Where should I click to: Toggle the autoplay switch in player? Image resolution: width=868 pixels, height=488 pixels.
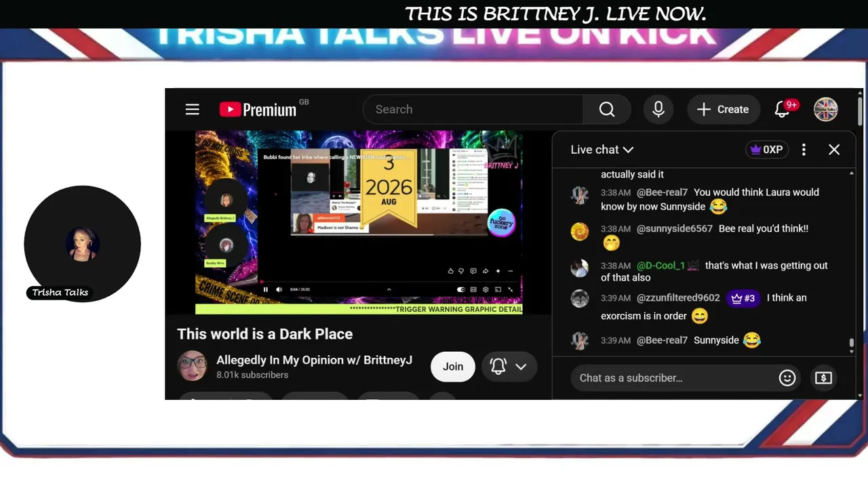461,289
